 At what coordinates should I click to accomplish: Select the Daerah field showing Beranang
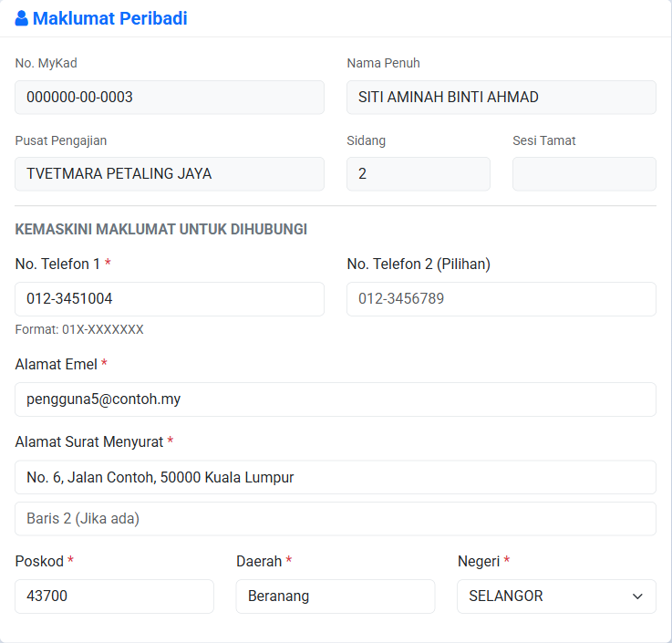336,596
